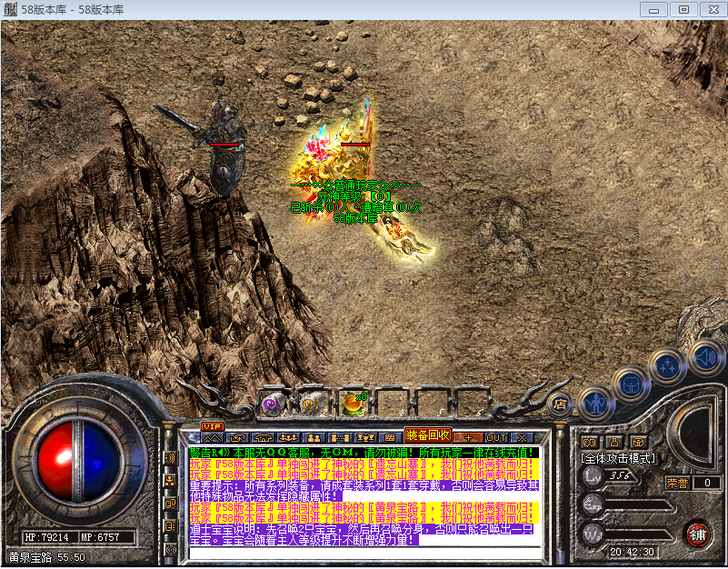Click the two-people toolbar icon
Screen dimensions: 728x569
tap(314, 437)
